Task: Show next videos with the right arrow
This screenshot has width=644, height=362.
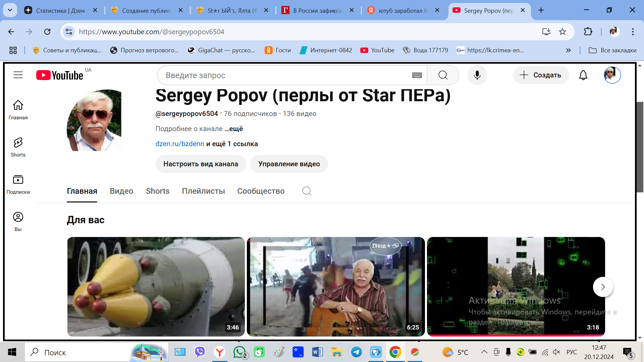Action: pyautogui.click(x=603, y=287)
